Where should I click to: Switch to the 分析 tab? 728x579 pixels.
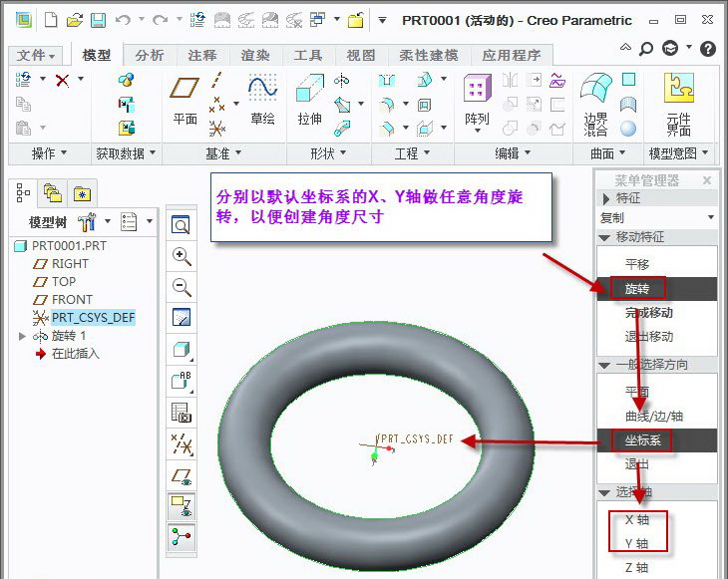pos(150,56)
